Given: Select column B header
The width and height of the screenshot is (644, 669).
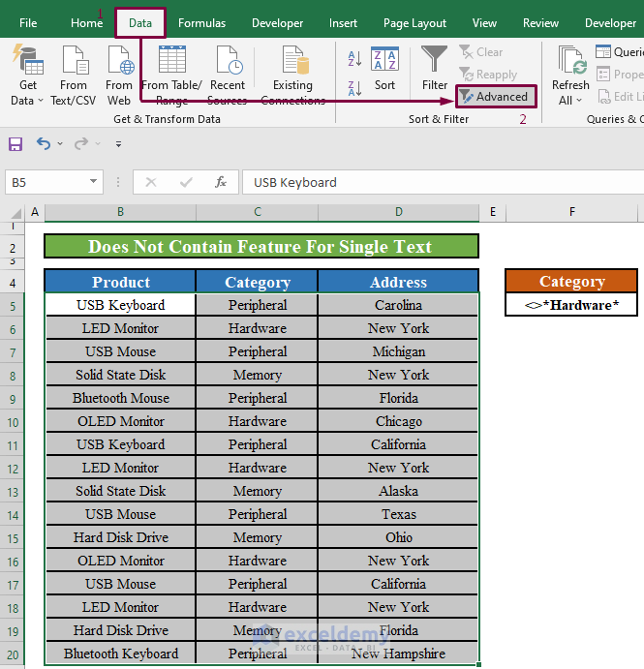Looking at the screenshot, I should click(x=120, y=212).
